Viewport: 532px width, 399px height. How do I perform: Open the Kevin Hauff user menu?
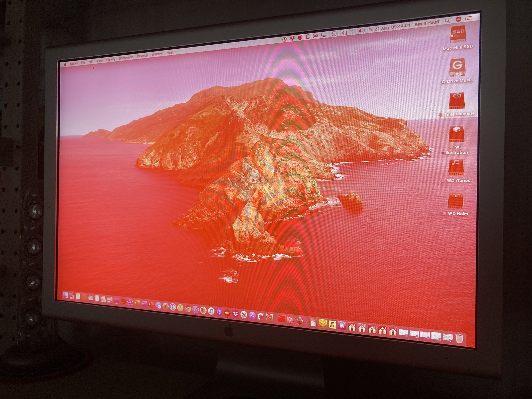[x=427, y=23]
